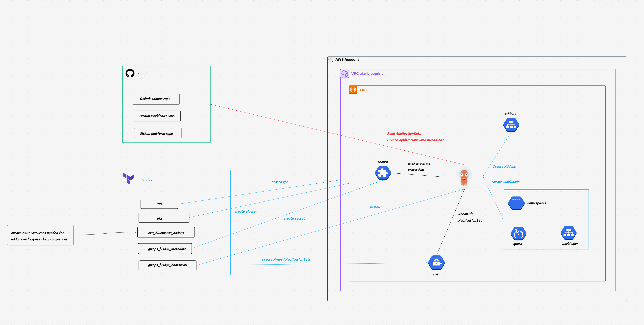Select the VPC eks-blueprint shield icon
Viewport: 644px width, 325px height.
point(344,74)
